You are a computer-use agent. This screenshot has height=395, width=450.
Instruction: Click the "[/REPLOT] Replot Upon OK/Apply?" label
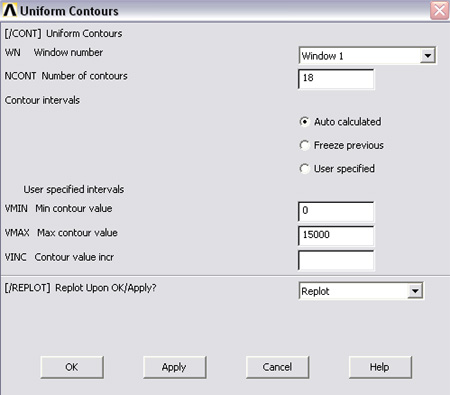pyautogui.click(x=80, y=288)
